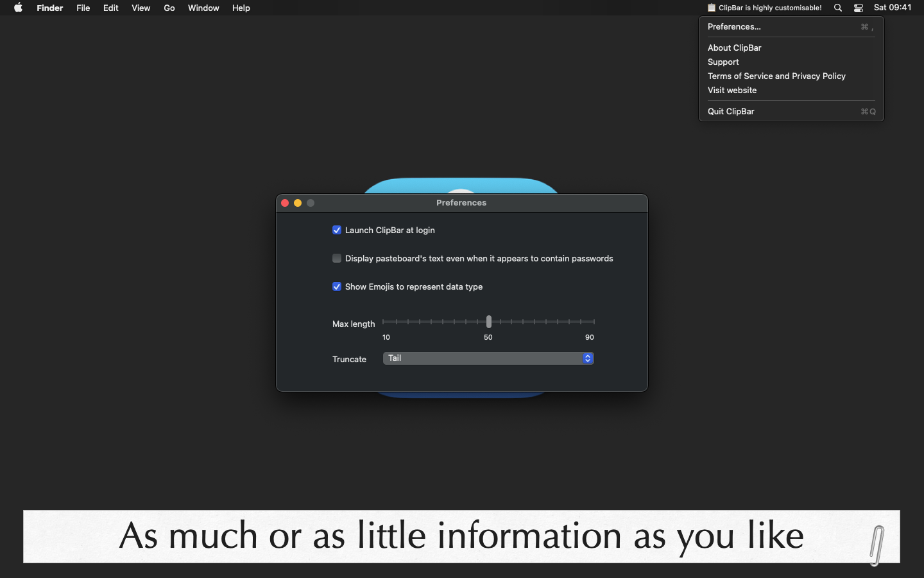Choose Preferences… from ClipBar menu
Screen dimensions: 924x578
pyautogui.click(x=791, y=27)
